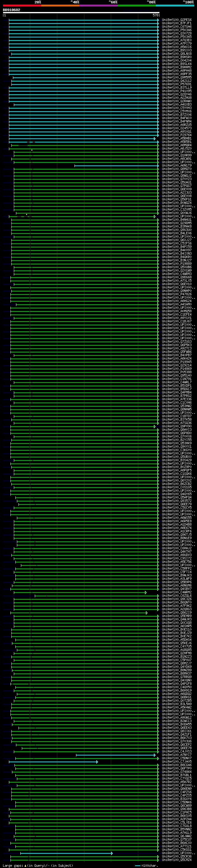Select the query name BB910682

coord(11,10)
